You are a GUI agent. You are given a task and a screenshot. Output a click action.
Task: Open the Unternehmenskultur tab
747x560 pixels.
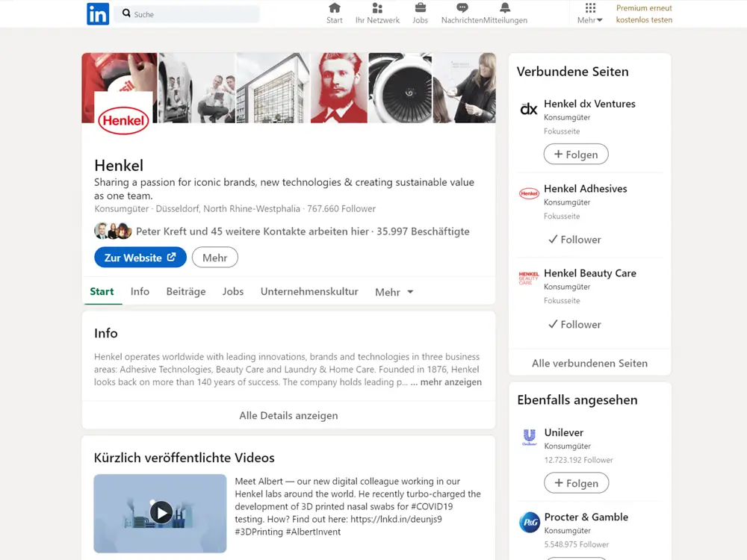click(x=309, y=291)
